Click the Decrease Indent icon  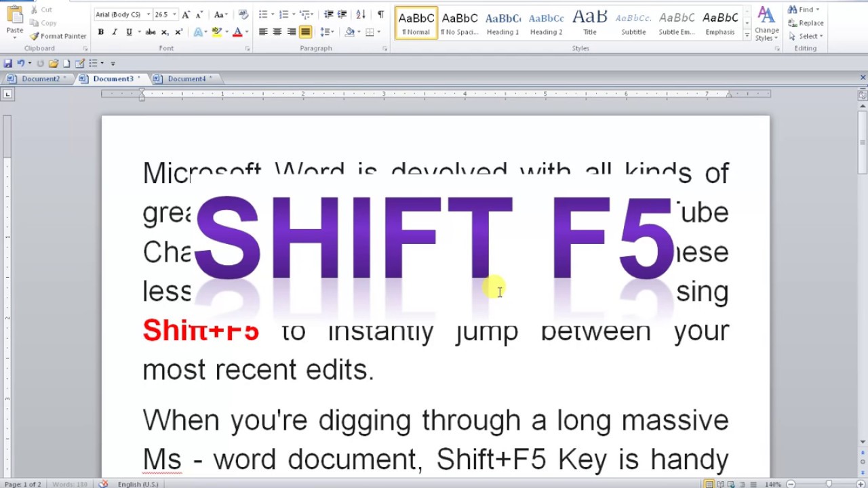[328, 14]
